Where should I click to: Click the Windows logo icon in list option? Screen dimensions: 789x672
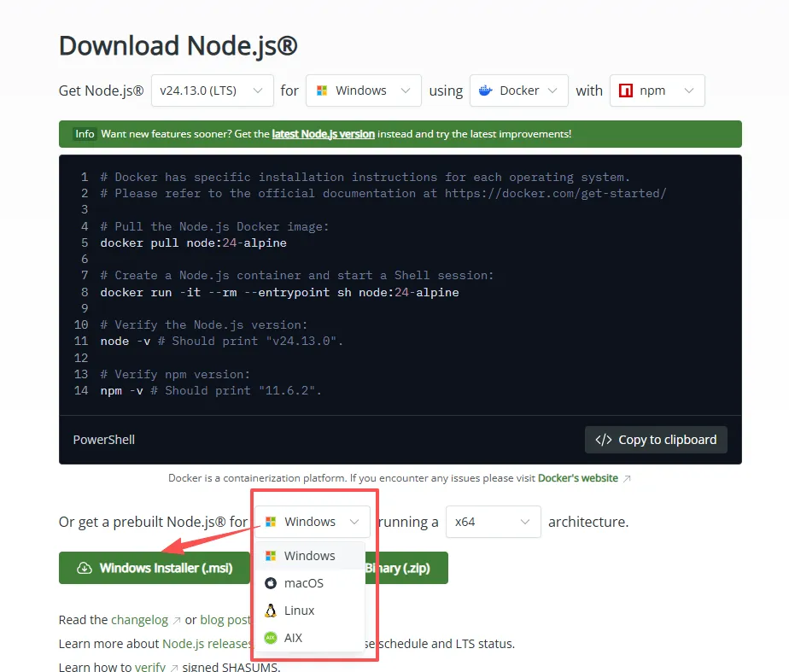[271, 556]
